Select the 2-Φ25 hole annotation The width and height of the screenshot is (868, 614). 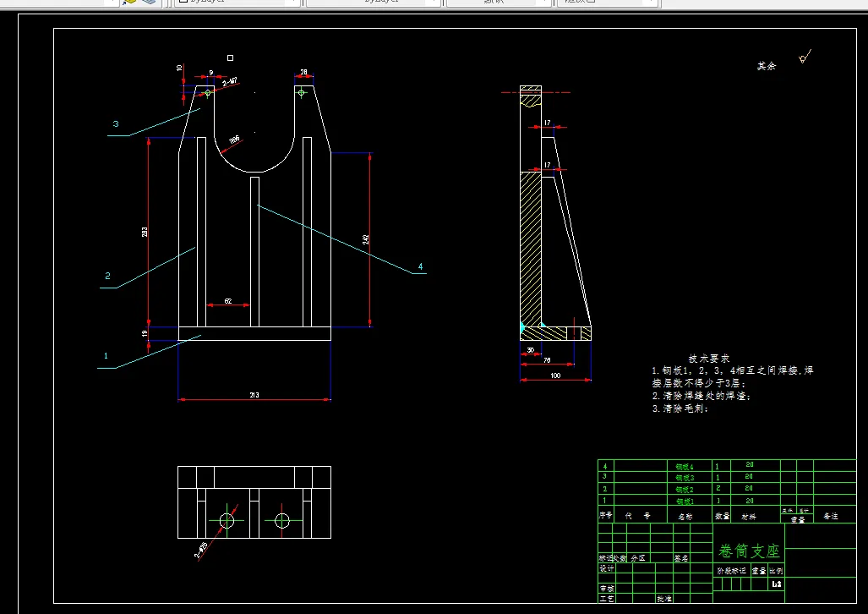pyautogui.click(x=201, y=551)
